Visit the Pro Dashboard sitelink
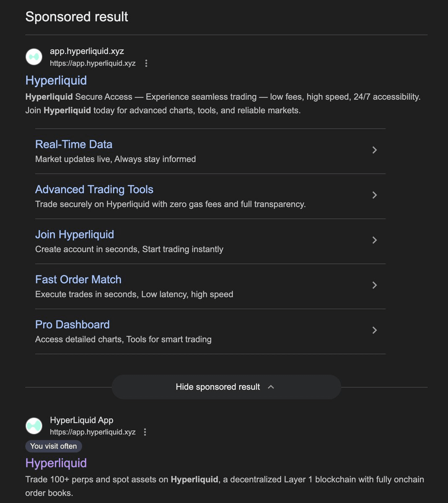 (73, 325)
